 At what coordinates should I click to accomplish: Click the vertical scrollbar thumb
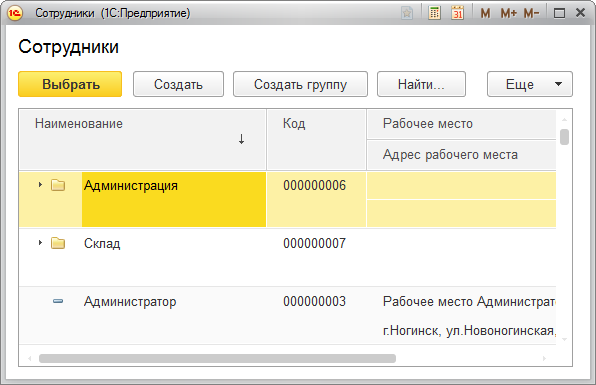564,137
